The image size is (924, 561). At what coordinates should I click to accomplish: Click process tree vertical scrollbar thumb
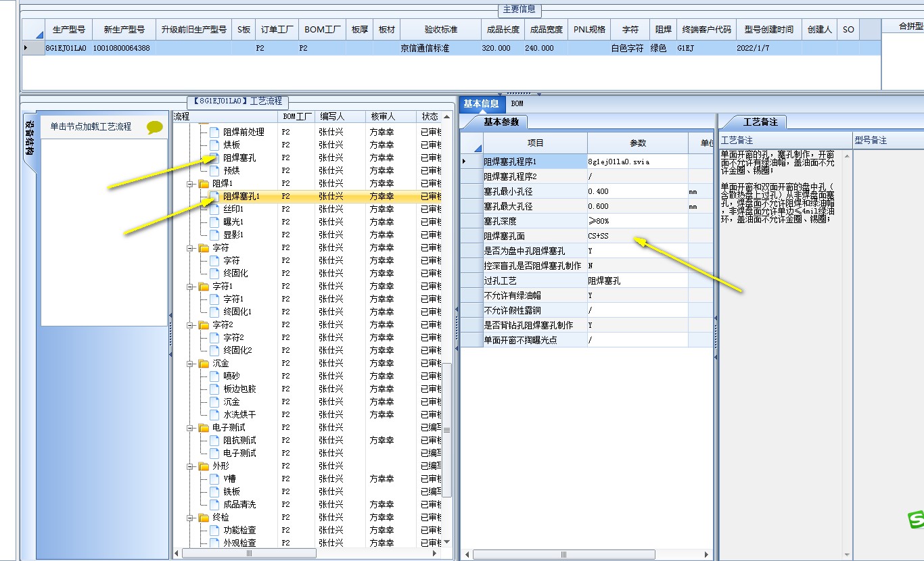coord(446,431)
